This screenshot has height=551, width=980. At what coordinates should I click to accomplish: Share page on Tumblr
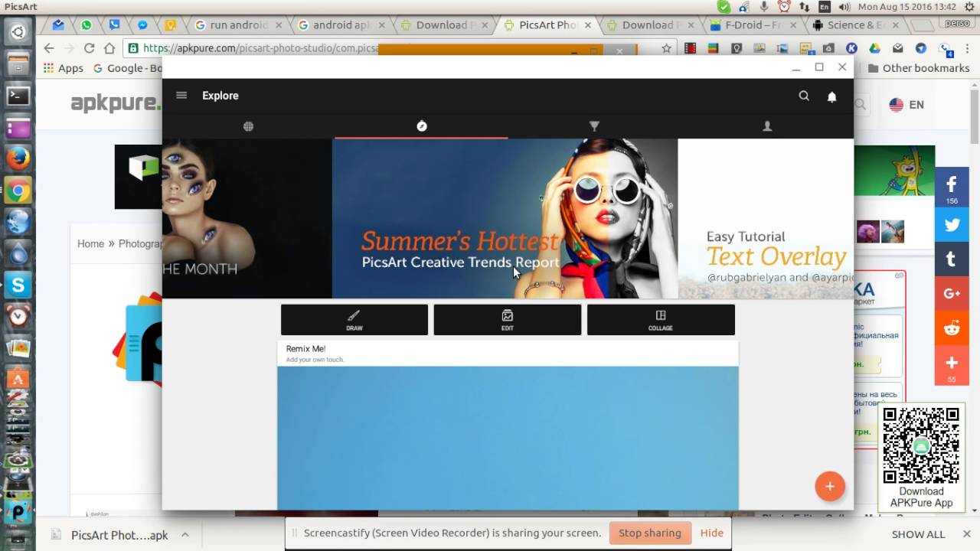tap(952, 259)
